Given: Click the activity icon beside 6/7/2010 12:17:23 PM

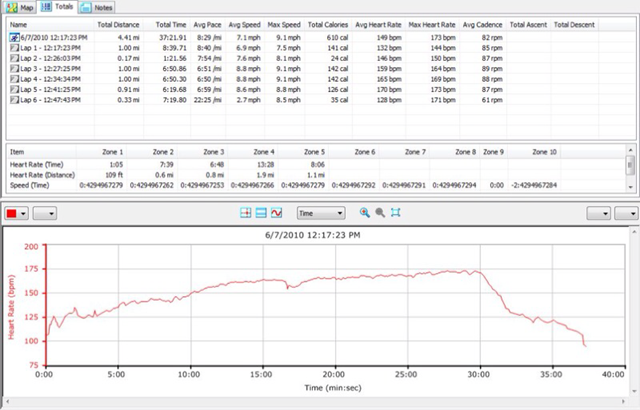Looking at the screenshot, I should tap(15, 38).
